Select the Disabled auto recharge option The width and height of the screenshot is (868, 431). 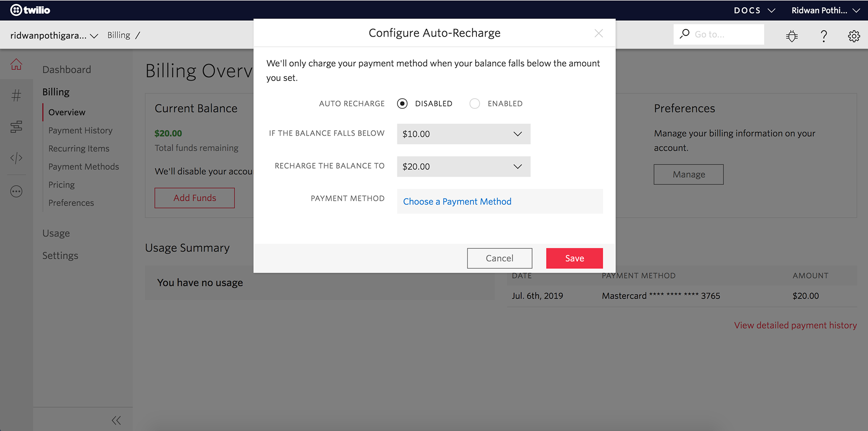point(402,104)
